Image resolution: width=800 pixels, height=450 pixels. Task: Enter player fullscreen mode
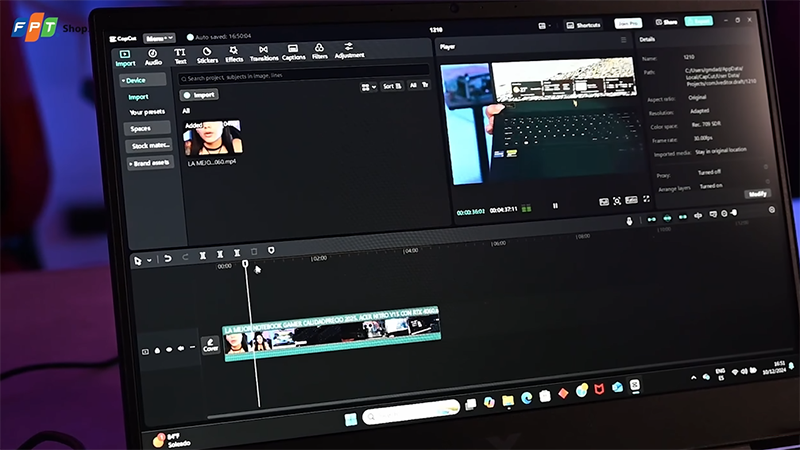646,199
